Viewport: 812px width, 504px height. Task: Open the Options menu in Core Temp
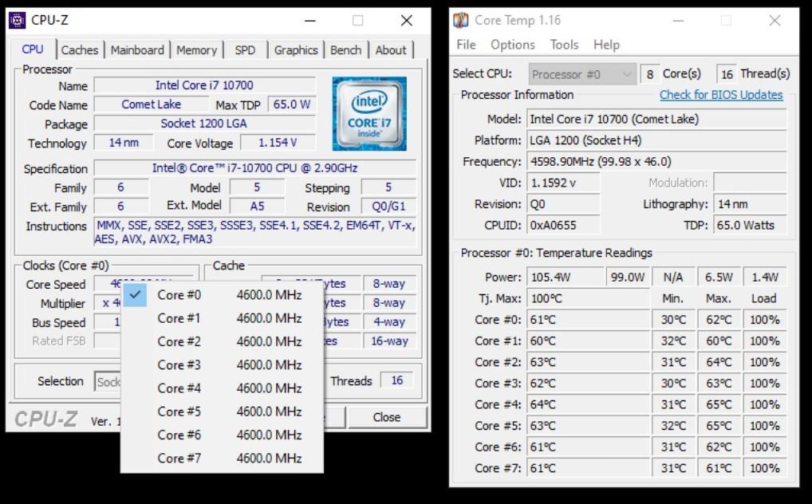point(512,45)
